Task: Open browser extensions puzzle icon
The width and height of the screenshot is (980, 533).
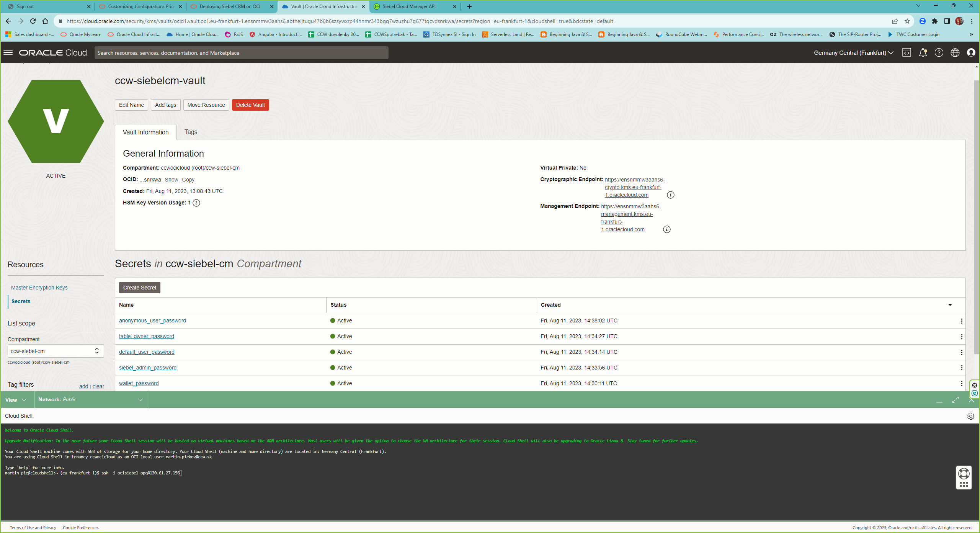Action: coord(934,21)
